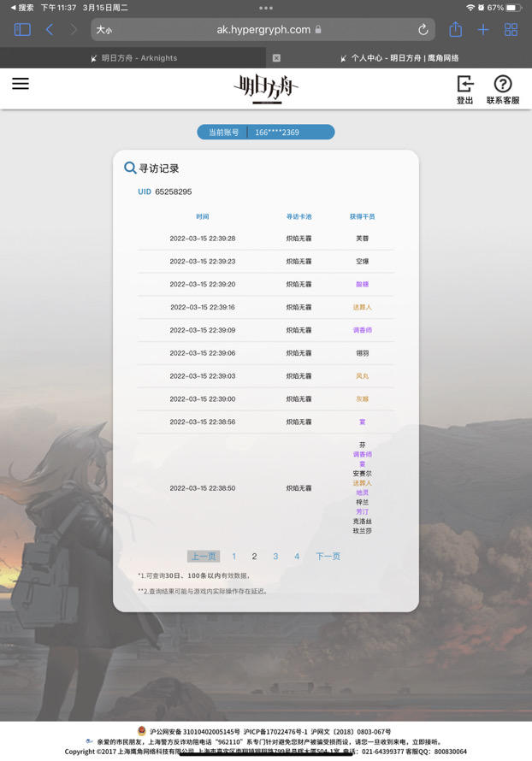Click operator 克洛丝 in the ten-pull list
The image size is (532, 761).
[x=362, y=522]
